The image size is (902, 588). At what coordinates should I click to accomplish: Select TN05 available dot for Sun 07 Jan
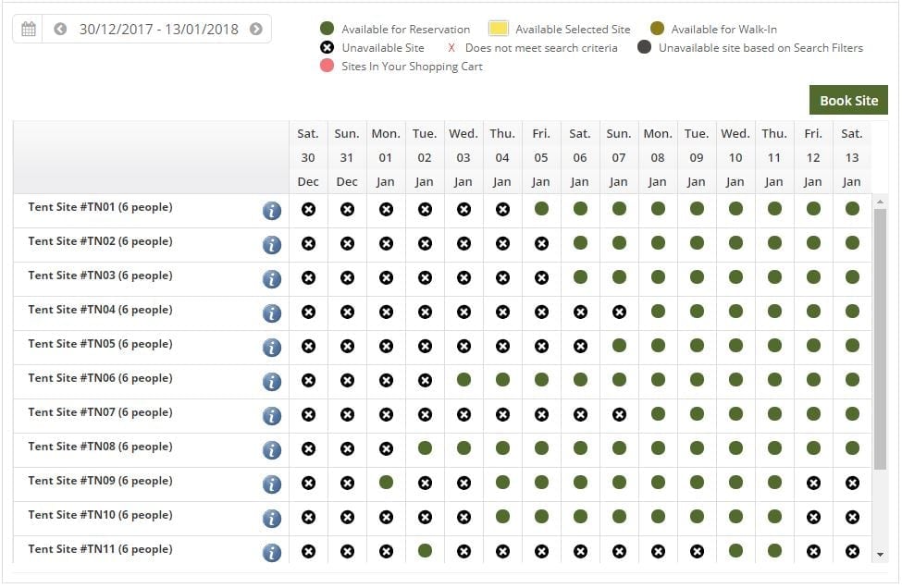click(619, 346)
